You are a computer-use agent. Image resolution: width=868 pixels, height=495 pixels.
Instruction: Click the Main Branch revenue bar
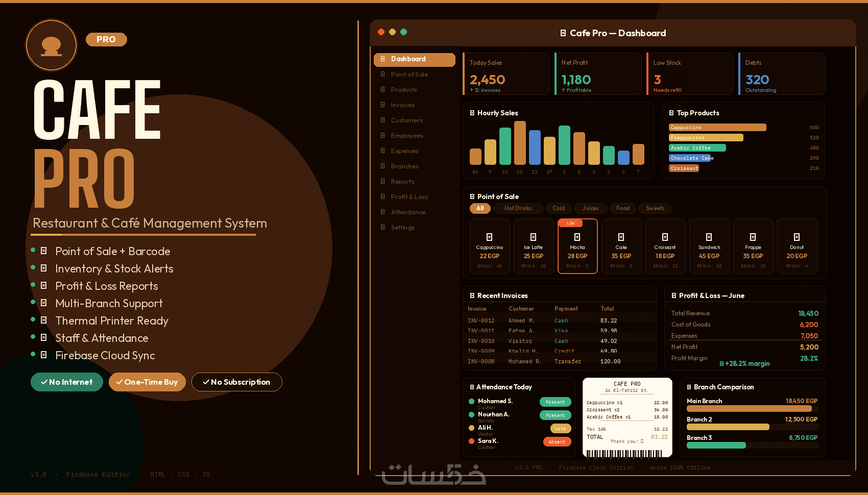[x=749, y=408]
